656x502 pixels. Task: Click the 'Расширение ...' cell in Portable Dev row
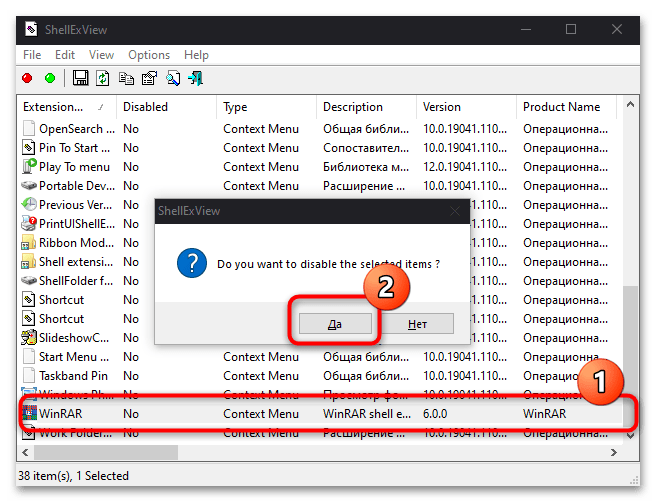click(364, 186)
